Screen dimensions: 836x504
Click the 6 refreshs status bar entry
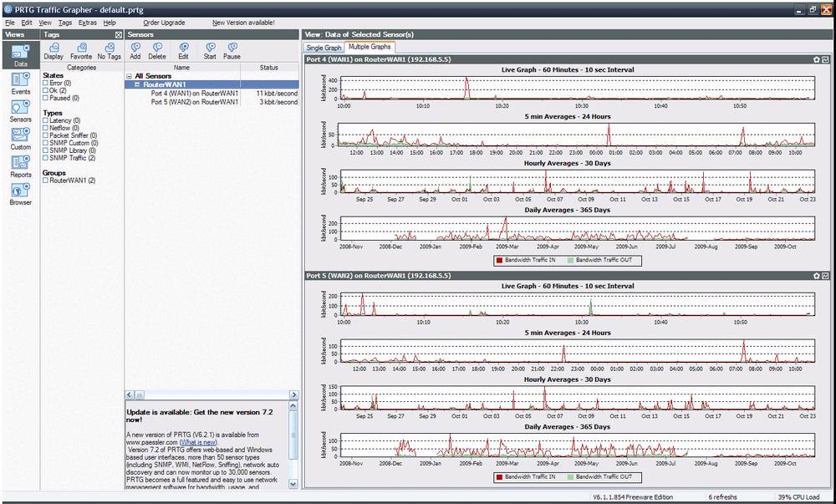point(722,497)
